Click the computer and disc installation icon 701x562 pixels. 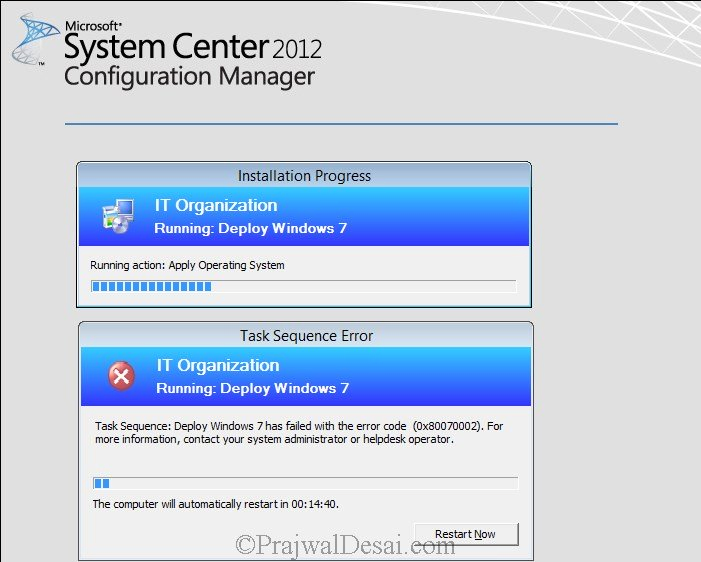[x=118, y=216]
